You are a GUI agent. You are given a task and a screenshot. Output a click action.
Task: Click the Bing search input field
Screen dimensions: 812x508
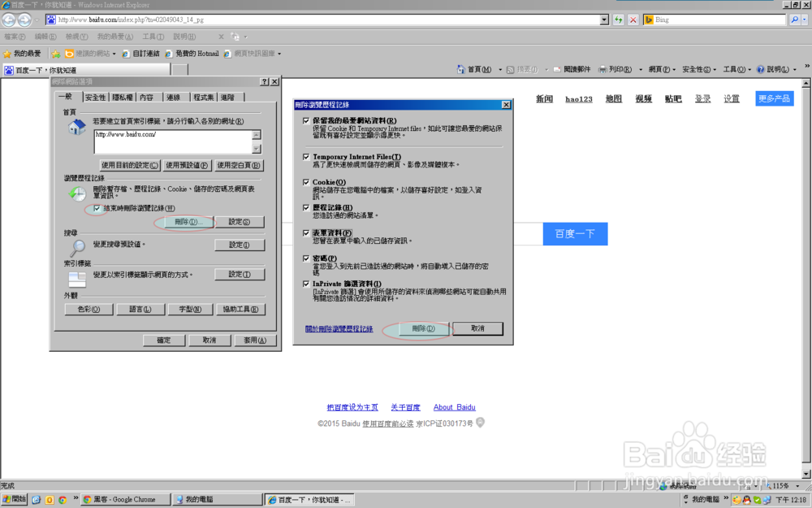tap(719, 20)
